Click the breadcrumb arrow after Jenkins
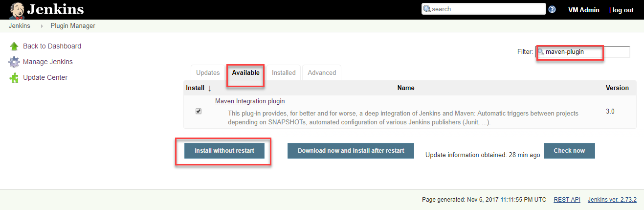The image size is (644, 210). 42,26
